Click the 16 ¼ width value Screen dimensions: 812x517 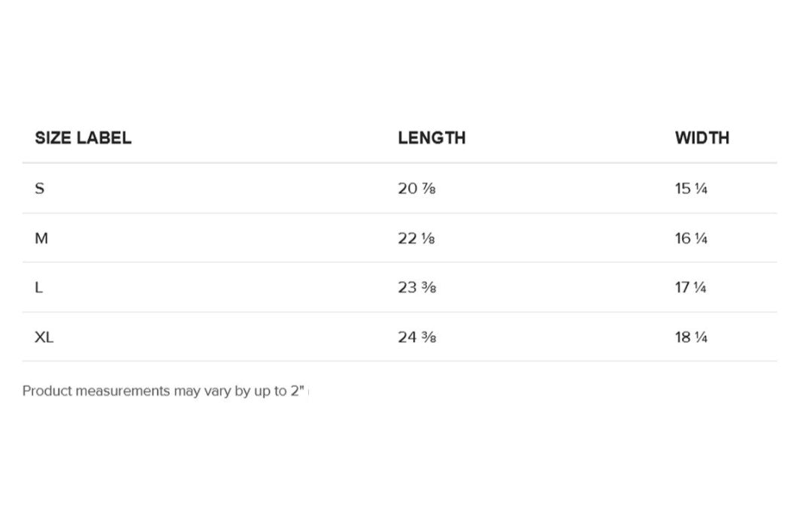click(691, 238)
